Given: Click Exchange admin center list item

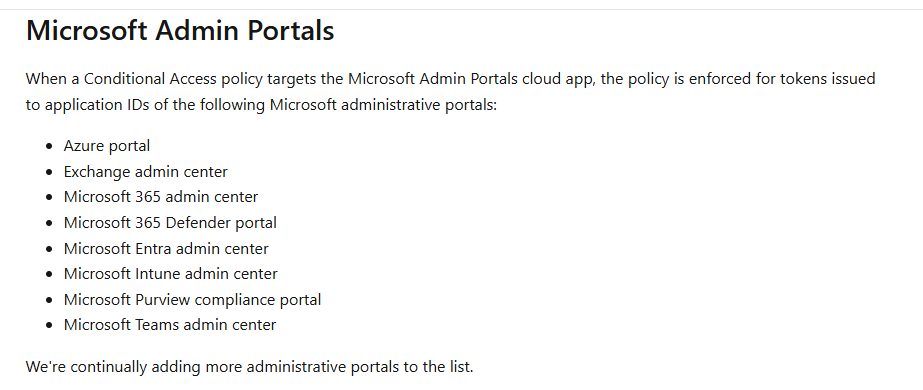Looking at the screenshot, I should pyautogui.click(x=145, y=172).
